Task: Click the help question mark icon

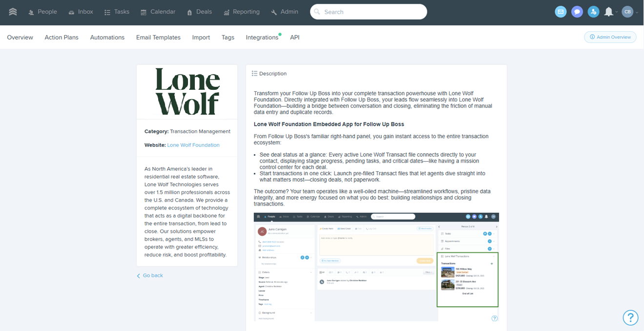Action: (x=630, y=317)
